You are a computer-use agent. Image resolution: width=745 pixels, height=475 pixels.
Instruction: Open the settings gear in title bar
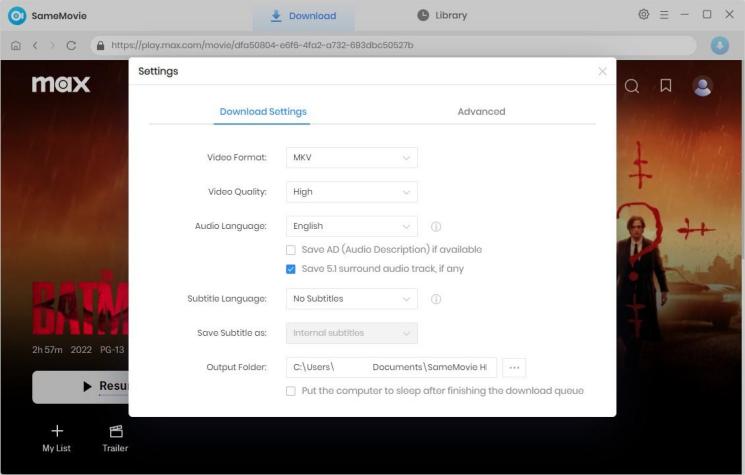[643, 14]
